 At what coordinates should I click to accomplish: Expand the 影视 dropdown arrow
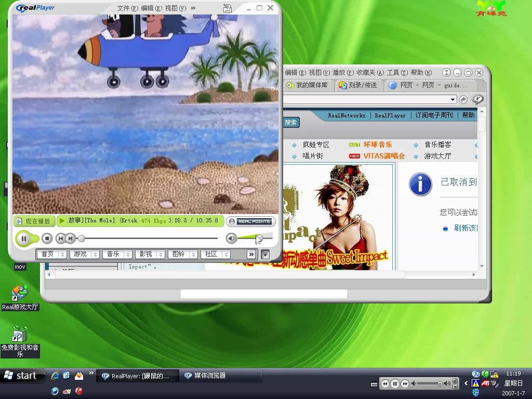161,254
